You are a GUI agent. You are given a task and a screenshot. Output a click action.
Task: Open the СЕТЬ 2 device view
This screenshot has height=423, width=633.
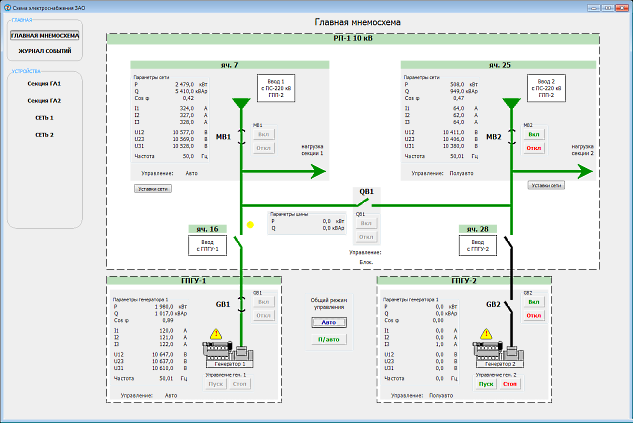coord(44,134)
